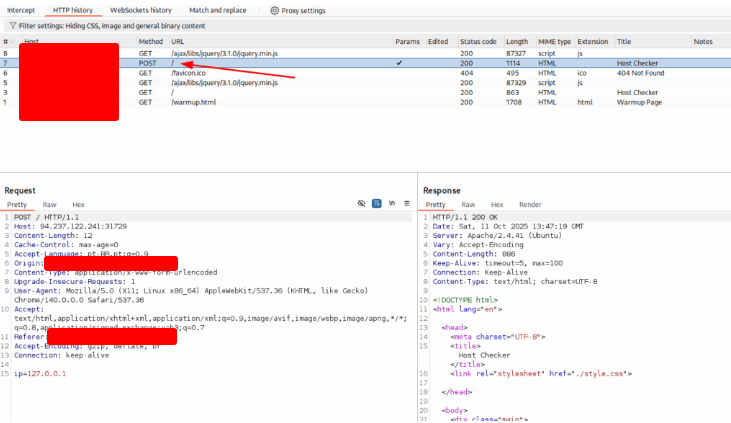Switch to the Intercept tab
The width and height of the screenshot is (731, 423).
(21, 10)
